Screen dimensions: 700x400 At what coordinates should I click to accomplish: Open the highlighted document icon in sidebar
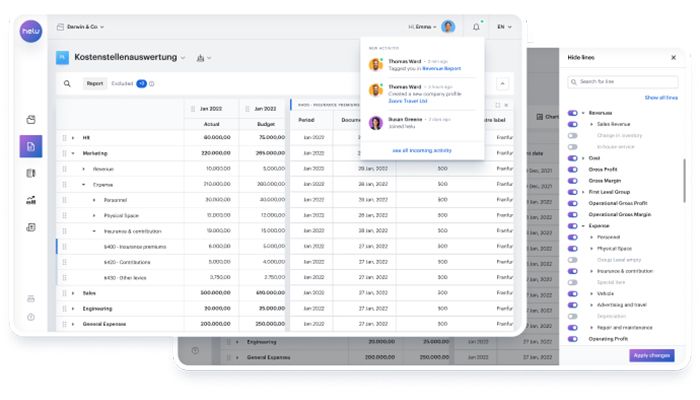click(x=31, y=146)
